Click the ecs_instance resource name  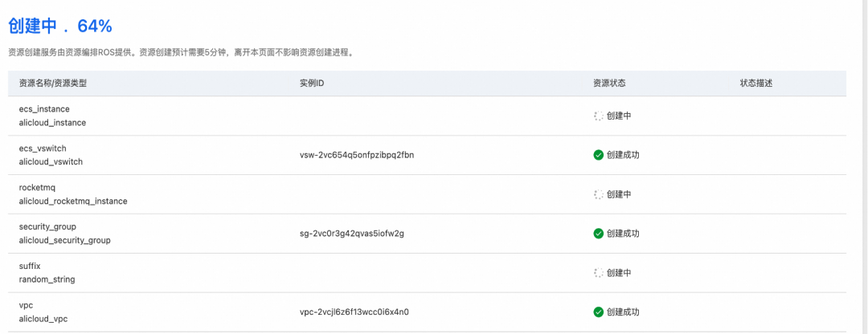tap(44, 109)
